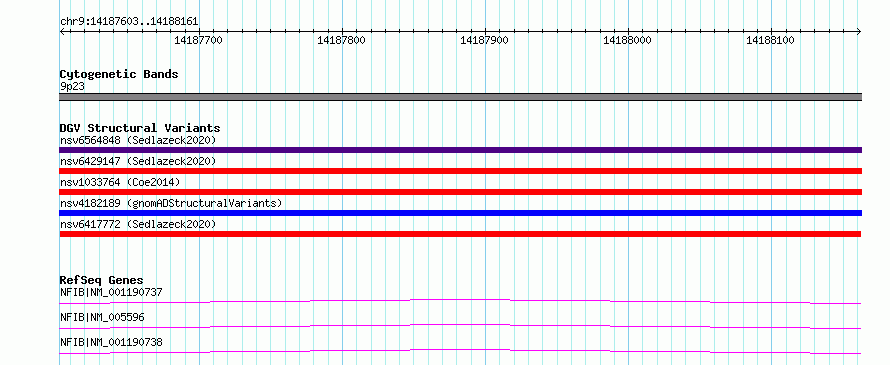Select the dark purple nsv6564848 variant bar
The image size is (890, 365).
[x=460, y=150]
